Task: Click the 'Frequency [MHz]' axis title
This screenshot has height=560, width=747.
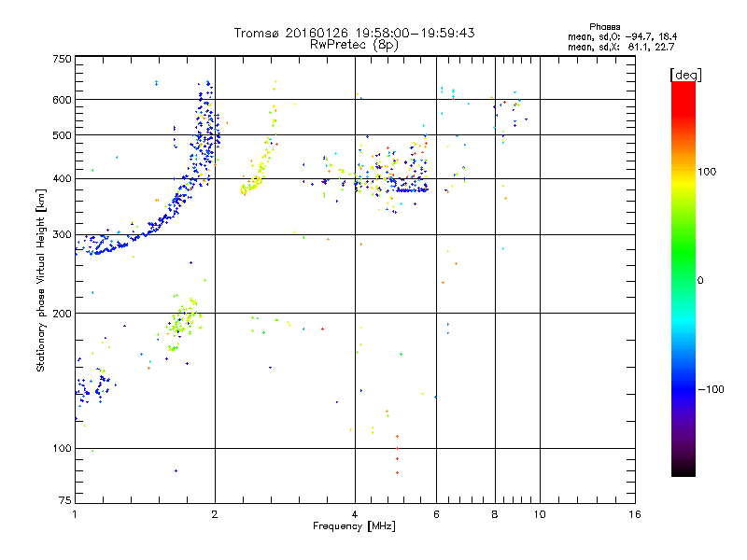Action: coord(354,526)
